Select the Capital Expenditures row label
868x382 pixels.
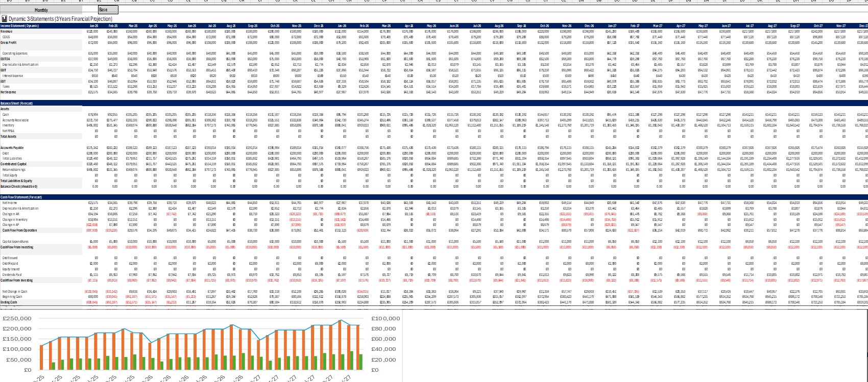point(15,241)
